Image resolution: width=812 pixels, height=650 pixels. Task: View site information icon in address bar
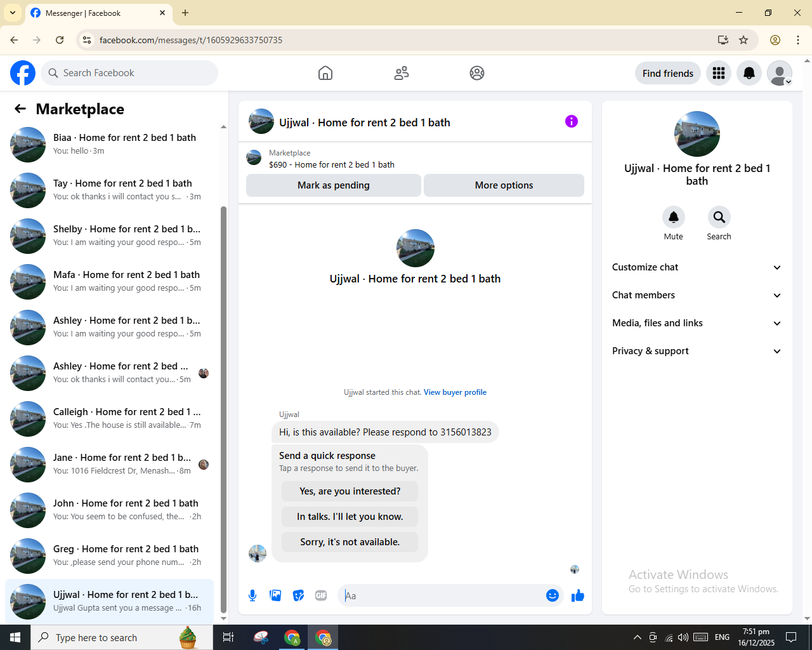tap(88, 40)
